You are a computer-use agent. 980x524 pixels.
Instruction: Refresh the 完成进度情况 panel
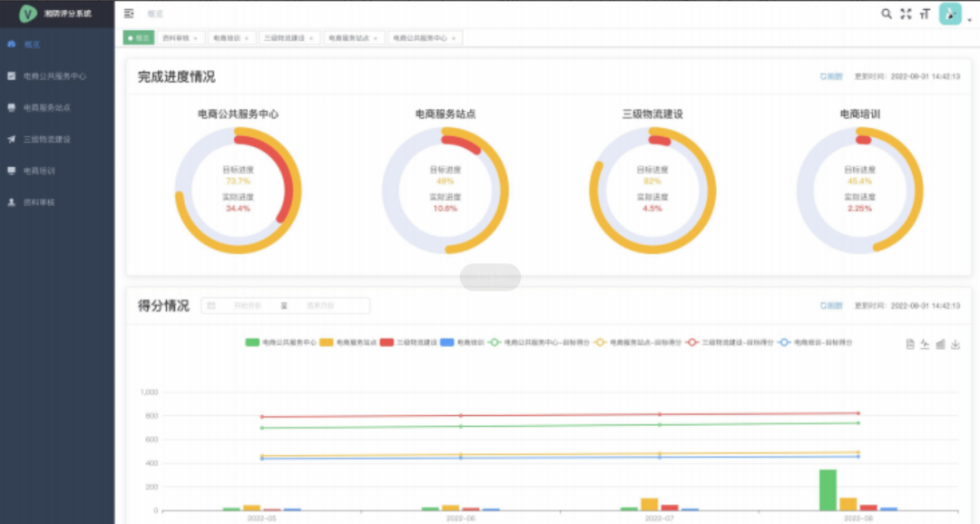pos(831,77)
